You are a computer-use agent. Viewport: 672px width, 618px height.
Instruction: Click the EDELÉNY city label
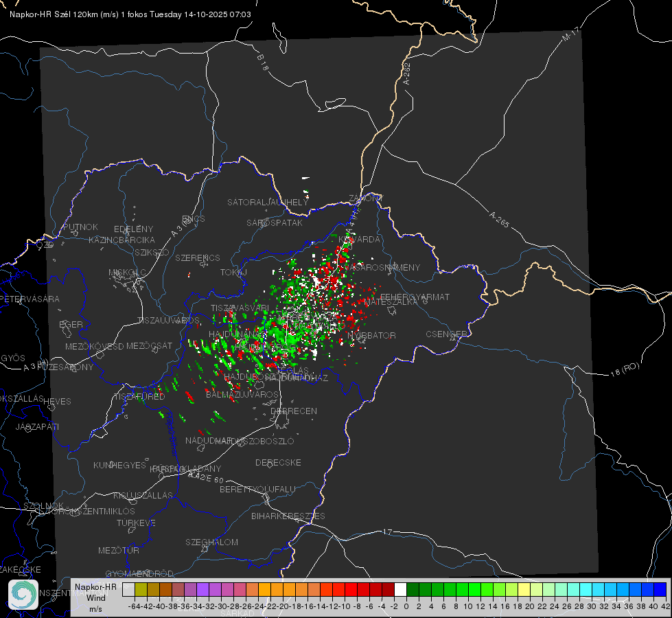[133, 229]
